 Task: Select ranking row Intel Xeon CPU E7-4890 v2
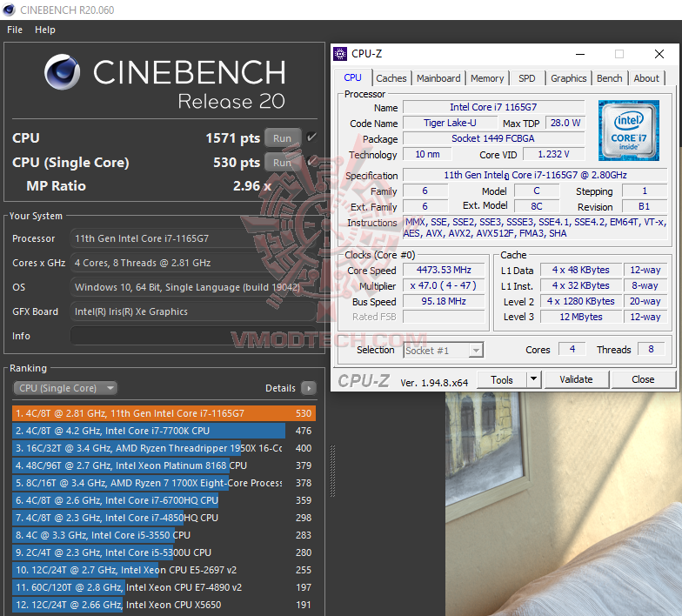point(164,587)
